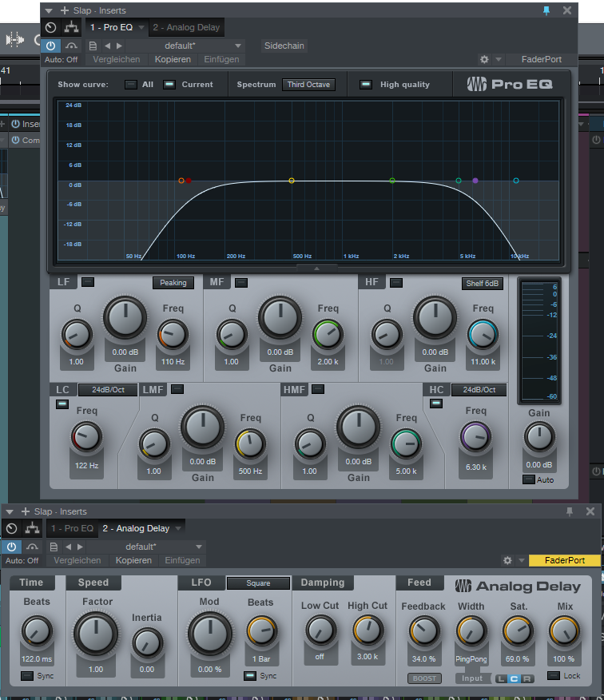Click Time value field 122.0 ms
The image size is (604, 700).
click(37, 659)
